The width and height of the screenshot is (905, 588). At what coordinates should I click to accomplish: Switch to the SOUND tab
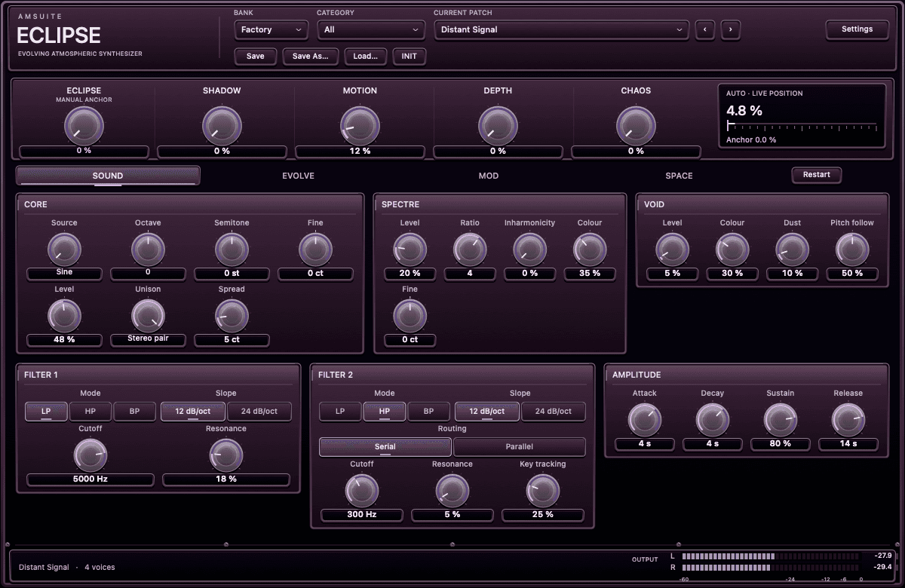click(x=108, y=176)
